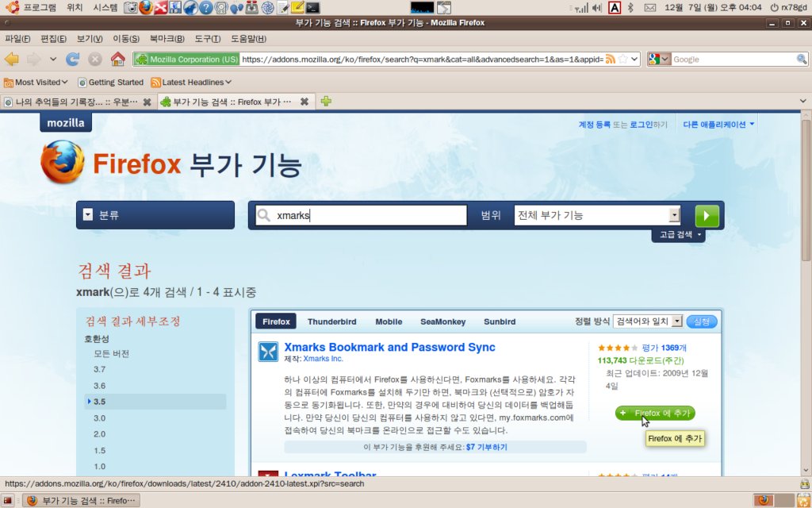Click the show desktop icon in bottom panel
Image resolution: width=812 pixels, height=508 pixels.
pyautogui.click(x=8, y=501)
